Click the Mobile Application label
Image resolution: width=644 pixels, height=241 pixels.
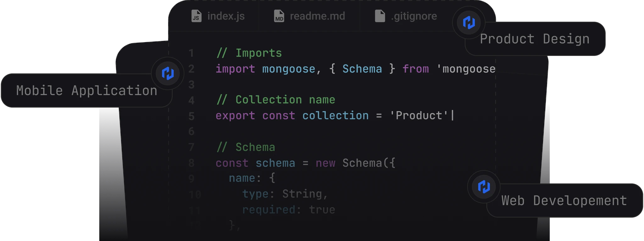[86, 91]
